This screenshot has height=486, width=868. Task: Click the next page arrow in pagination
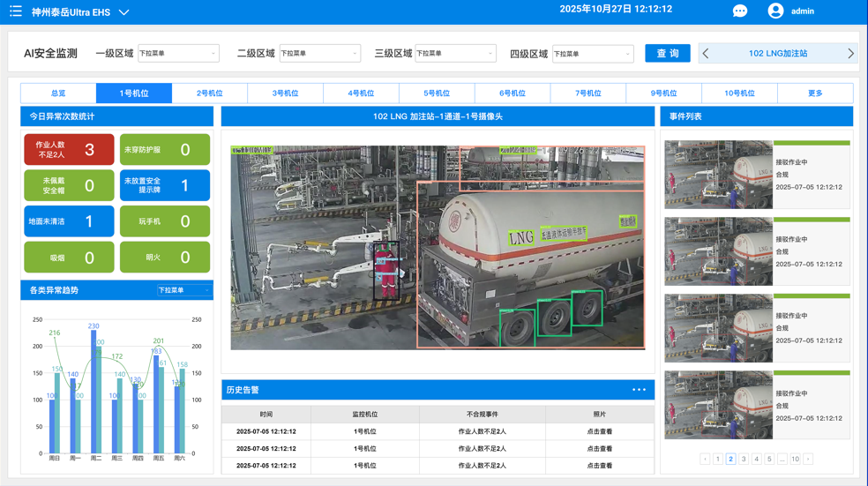pos(808,459)
